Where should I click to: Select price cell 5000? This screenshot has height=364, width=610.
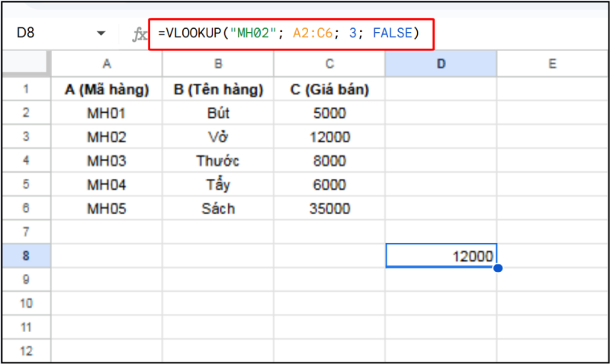(x=329, y=113)
